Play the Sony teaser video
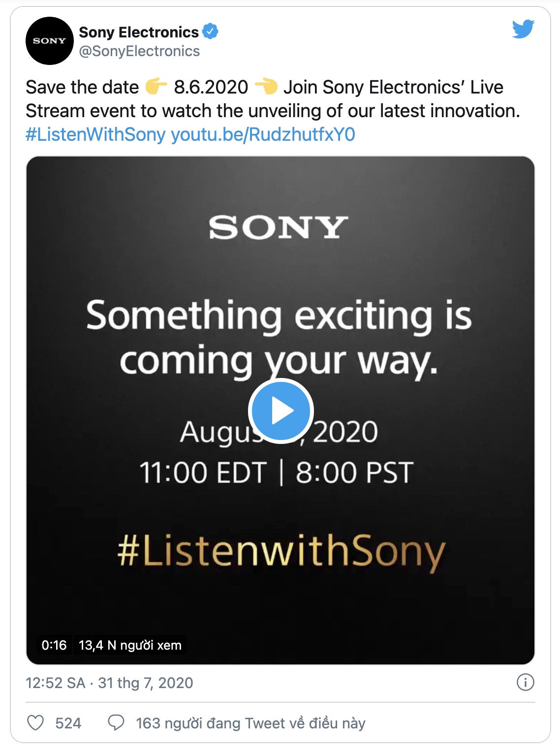The width and height of the screenshot is (560, 753). (x=281, y=411)
